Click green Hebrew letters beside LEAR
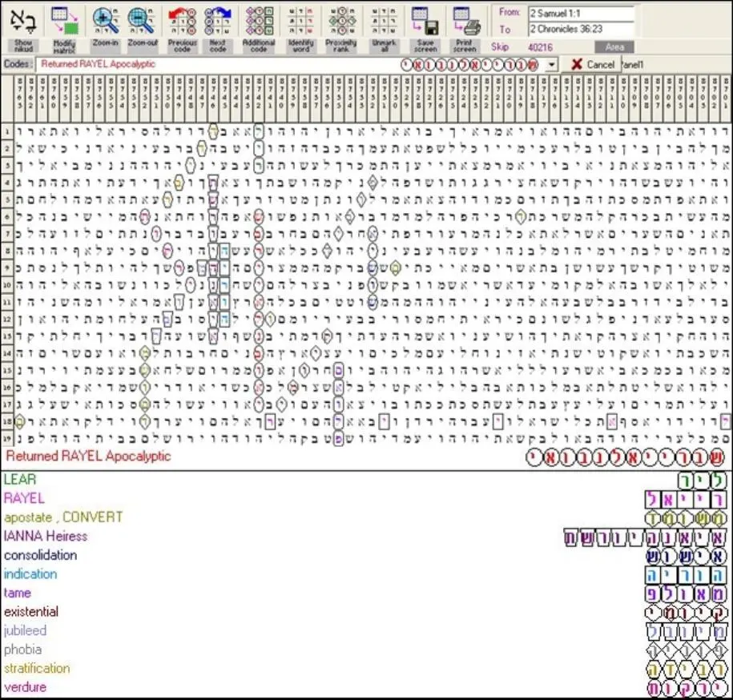The width and height of the screenshot is (733, 700). [703, 481]
